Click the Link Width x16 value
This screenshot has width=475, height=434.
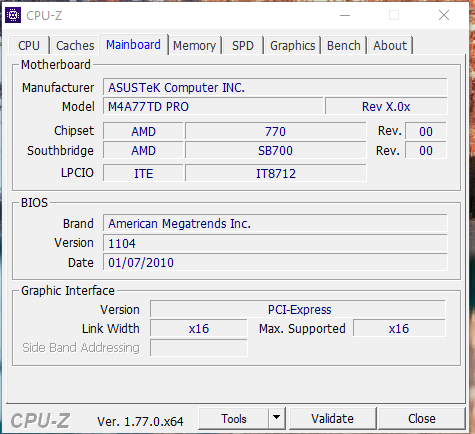[x=199, y=329]
